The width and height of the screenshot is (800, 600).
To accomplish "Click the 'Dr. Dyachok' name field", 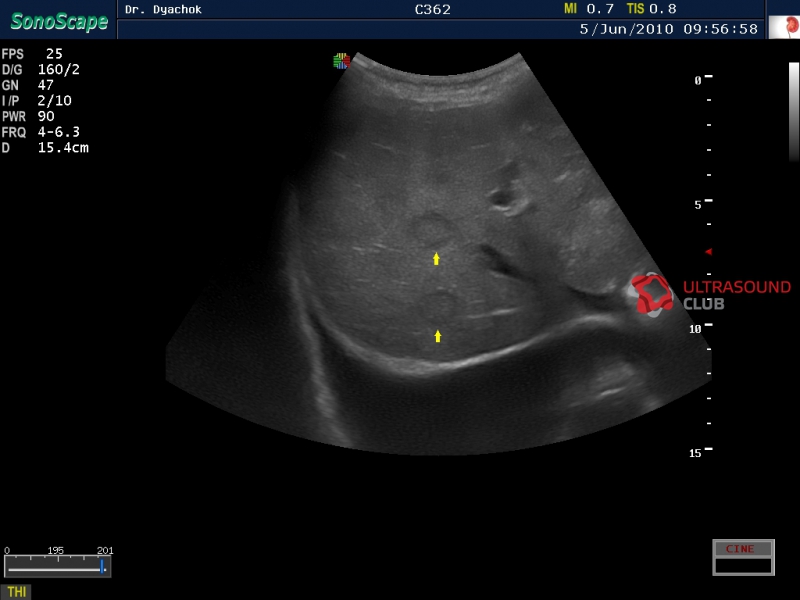I will coord(163,9).
